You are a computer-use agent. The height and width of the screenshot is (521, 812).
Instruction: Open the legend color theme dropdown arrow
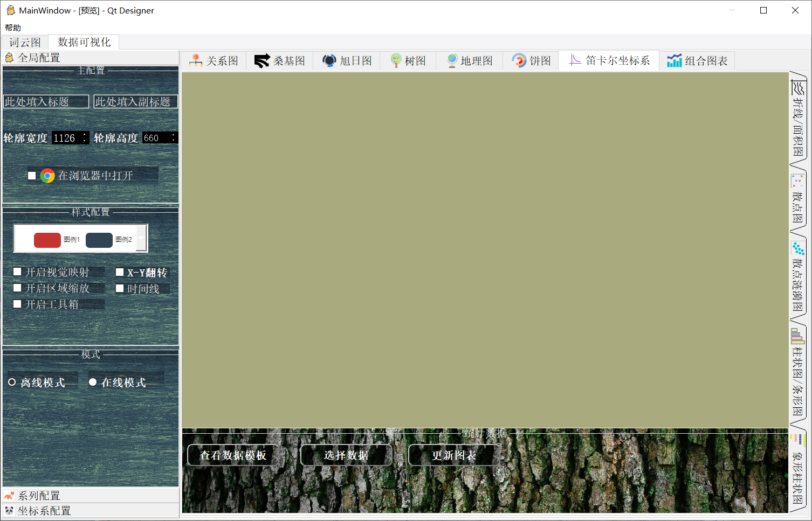pos(141,239)
